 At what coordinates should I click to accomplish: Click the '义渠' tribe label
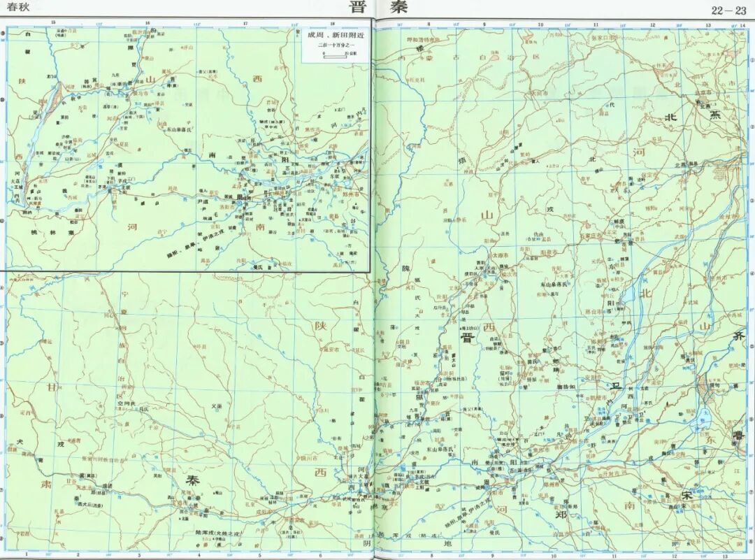(216, 407)
